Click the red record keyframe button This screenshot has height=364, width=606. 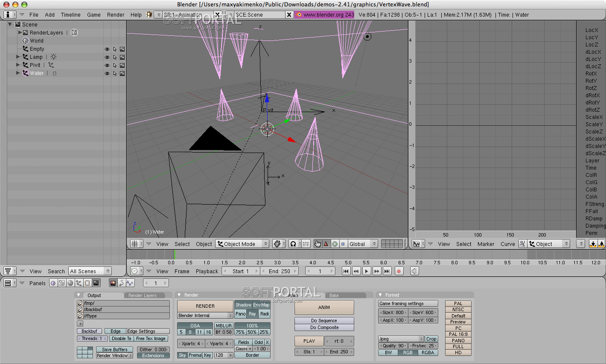pyautogui.click(x=399, y=271)
